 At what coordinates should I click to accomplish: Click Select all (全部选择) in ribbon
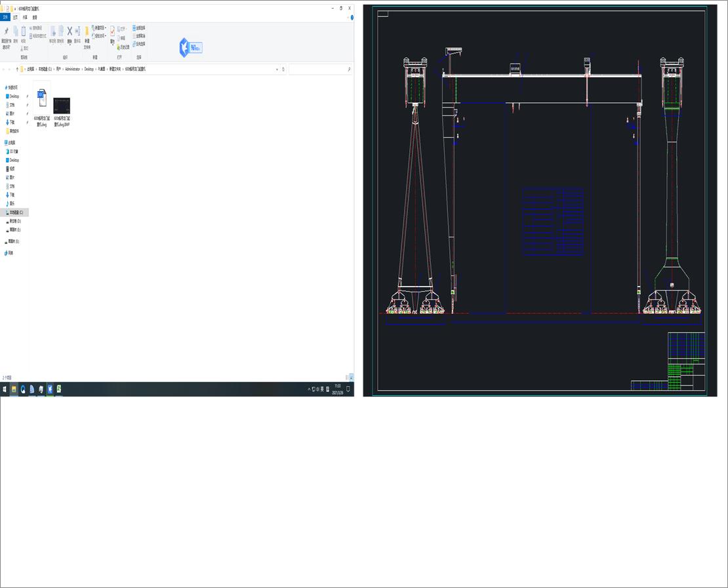[x=139, y=28]
